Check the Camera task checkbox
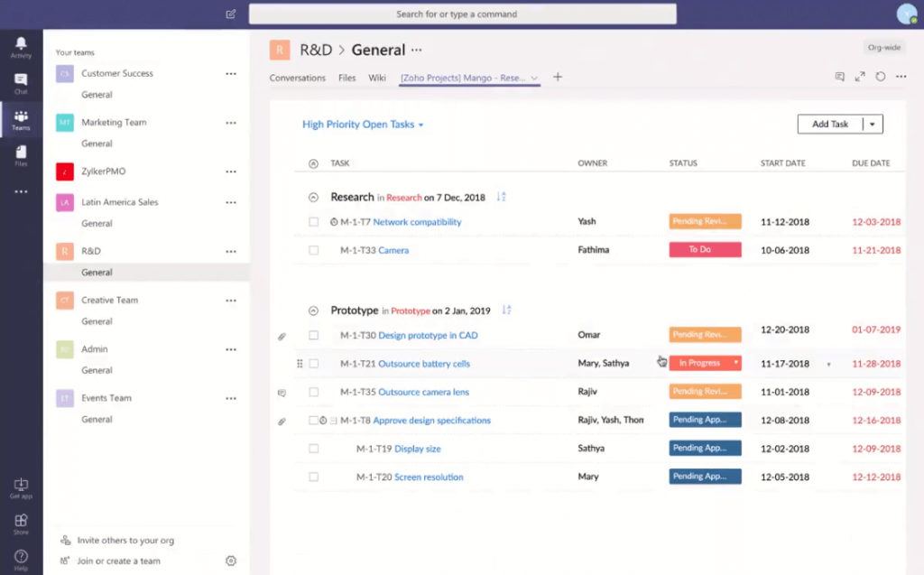 click(x=313, y=250)
